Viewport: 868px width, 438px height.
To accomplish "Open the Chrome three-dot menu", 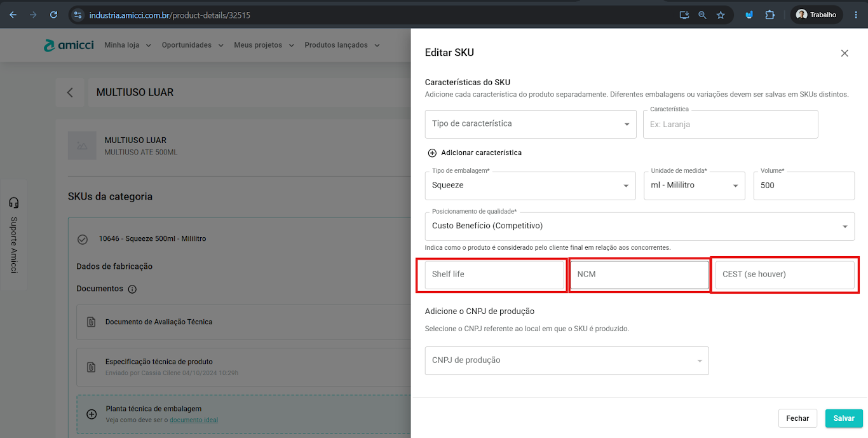I will (x=856, y=15).
